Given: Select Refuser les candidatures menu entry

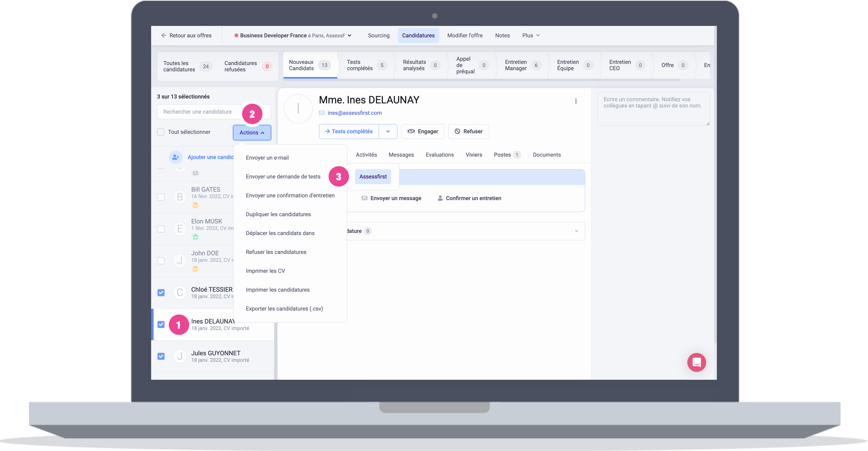Looking at the screenshot, I should [276, 252].
